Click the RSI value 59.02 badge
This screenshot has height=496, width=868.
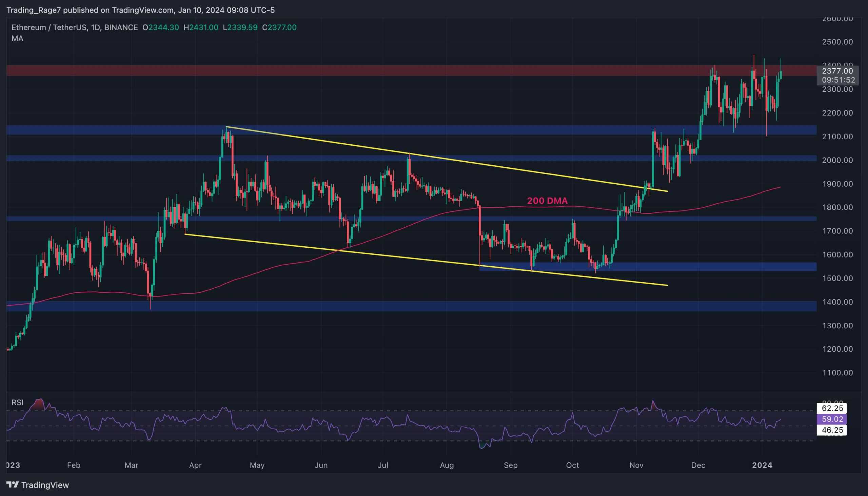pos(832,419)
